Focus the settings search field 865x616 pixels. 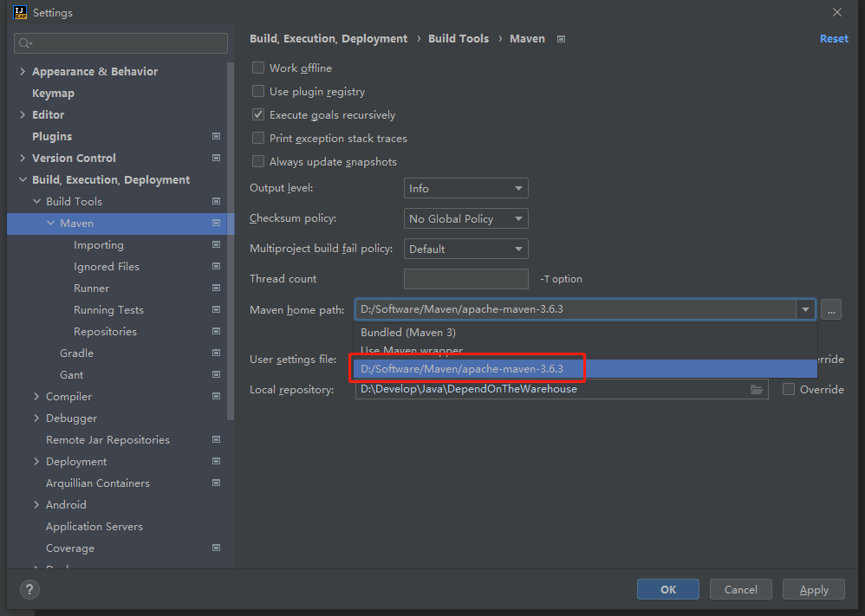pos(120,43)
